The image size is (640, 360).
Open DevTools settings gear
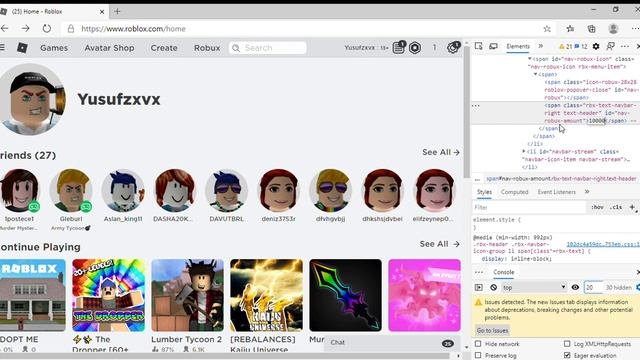596,46
